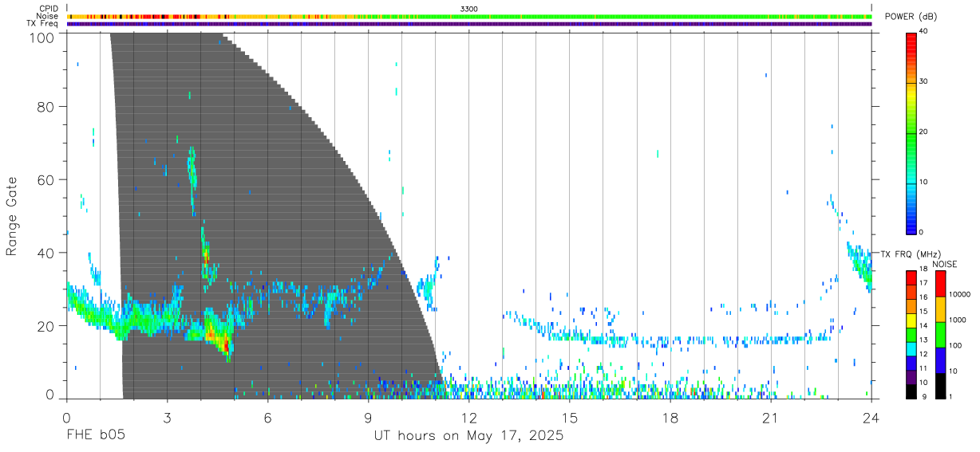Click the noise color strip above the plot
This screenshot has width=980, height=452.
[x=469, y=16]
